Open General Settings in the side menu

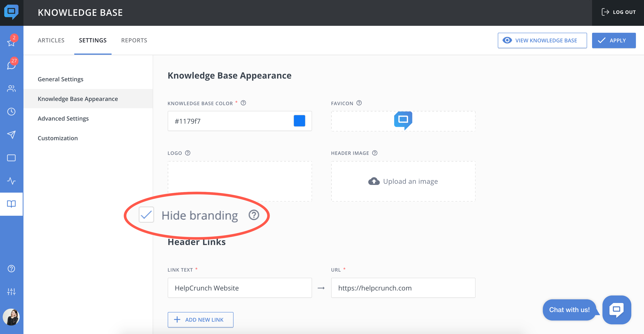point(88,79)
